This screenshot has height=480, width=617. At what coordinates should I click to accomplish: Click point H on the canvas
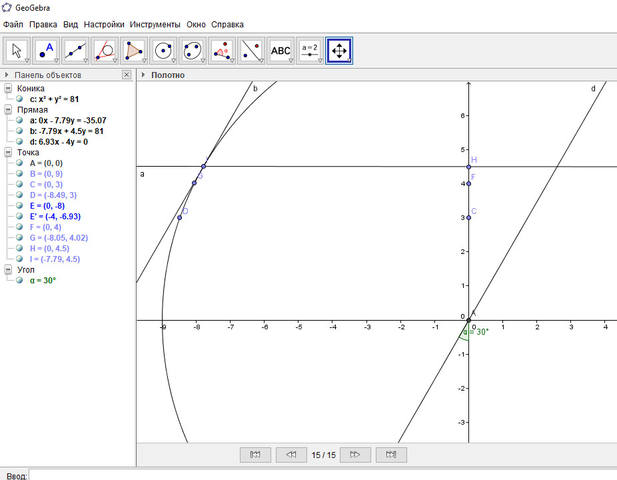469,167
